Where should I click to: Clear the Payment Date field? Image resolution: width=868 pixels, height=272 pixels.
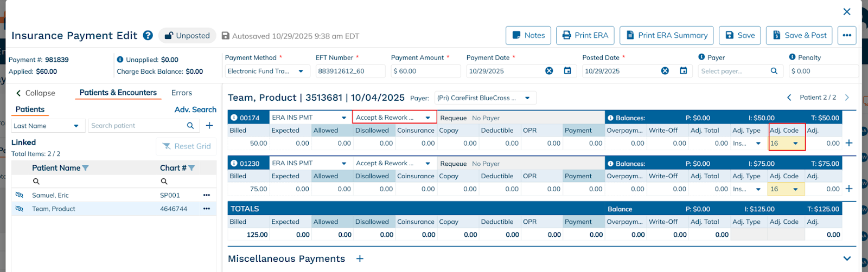pyautogui.click(x=549, y=71)
